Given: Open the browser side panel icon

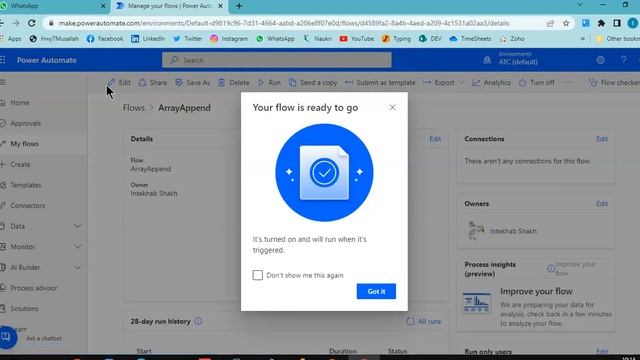Looking at the screenshot, I should (x=617, y=23).
